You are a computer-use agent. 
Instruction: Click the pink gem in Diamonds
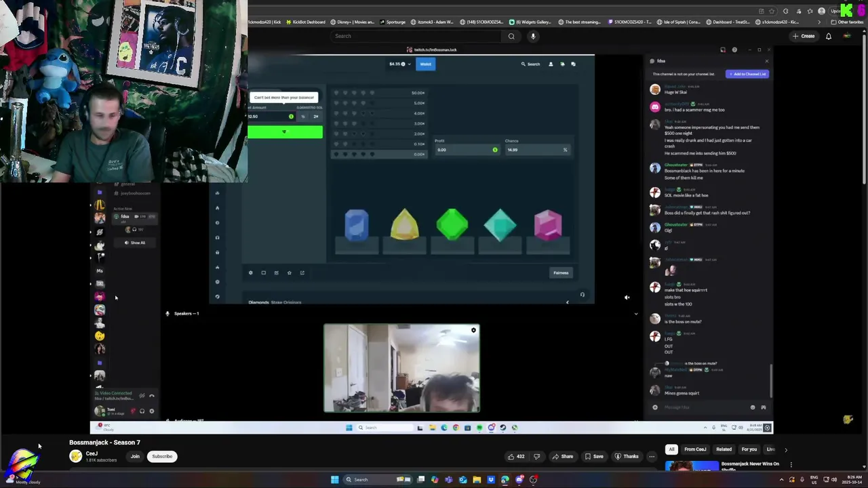(x=548, y=225)
